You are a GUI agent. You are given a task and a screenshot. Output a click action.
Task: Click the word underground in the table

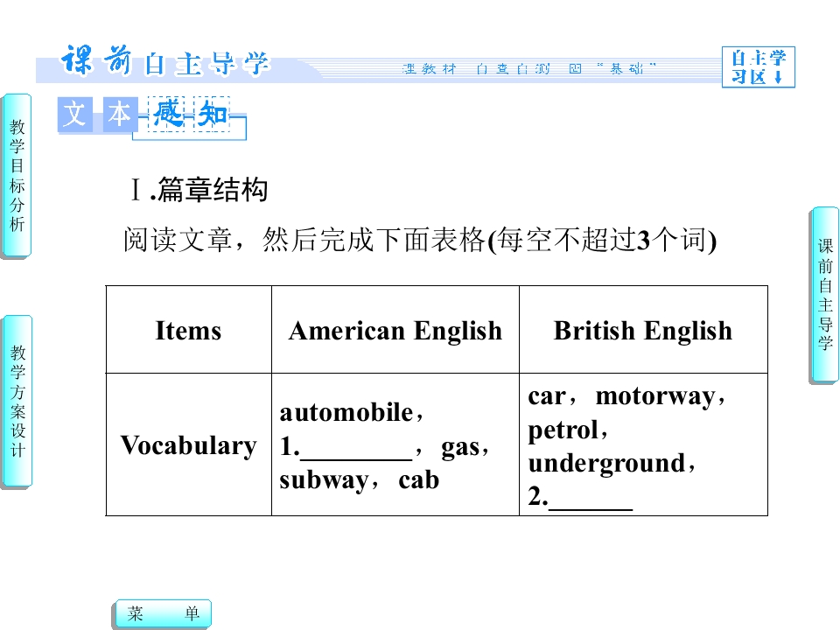(x=607, y=464)
